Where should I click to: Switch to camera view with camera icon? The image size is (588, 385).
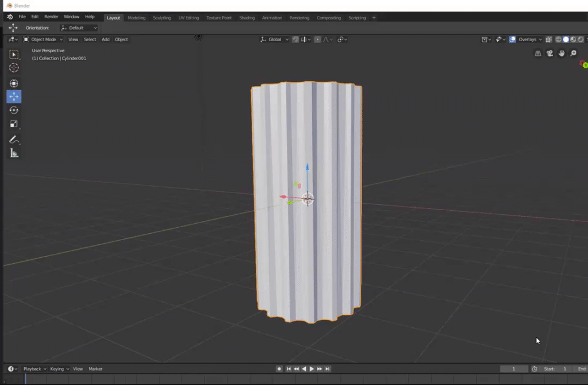click(x=550, y=54)
